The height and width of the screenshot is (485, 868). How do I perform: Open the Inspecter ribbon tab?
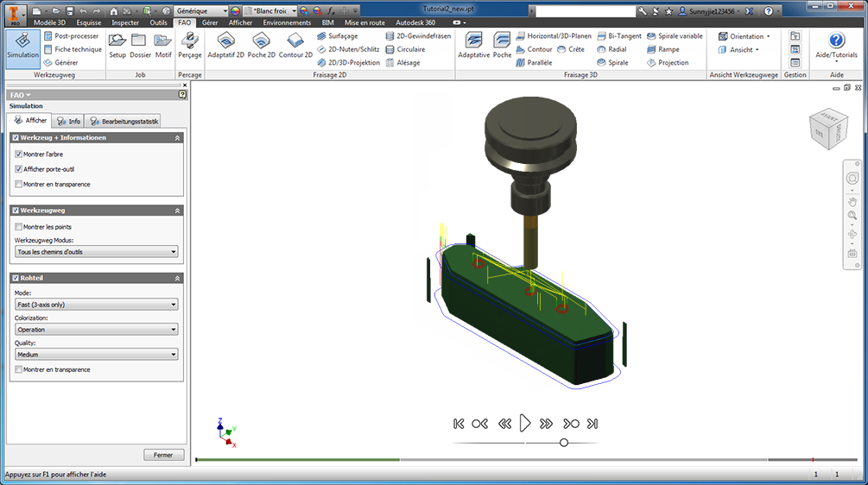click(125, 22)
